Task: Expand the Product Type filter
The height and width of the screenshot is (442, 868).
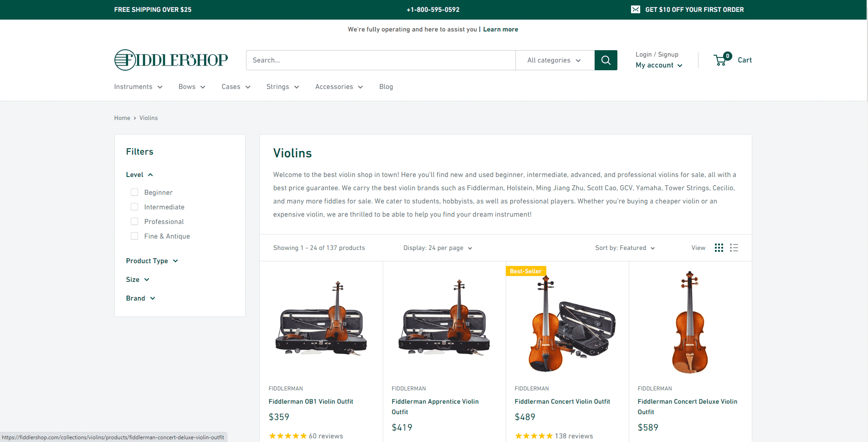Action: pos(152,261)
